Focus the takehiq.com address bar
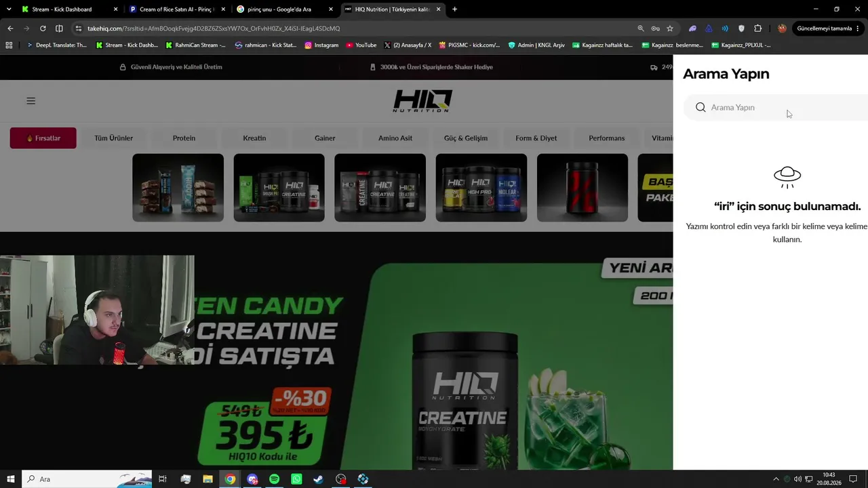This screenshot has width=868, height=488. tap(353, 28)
